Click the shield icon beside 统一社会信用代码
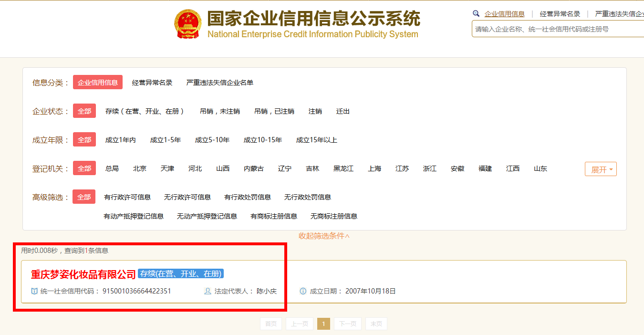 (33, 291)
